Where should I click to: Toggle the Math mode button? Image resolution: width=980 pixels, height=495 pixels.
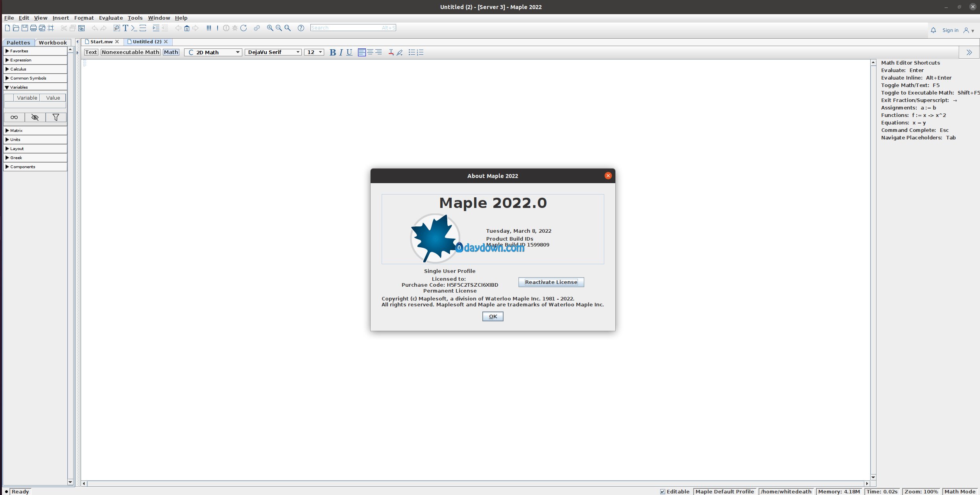coord(171,52)
